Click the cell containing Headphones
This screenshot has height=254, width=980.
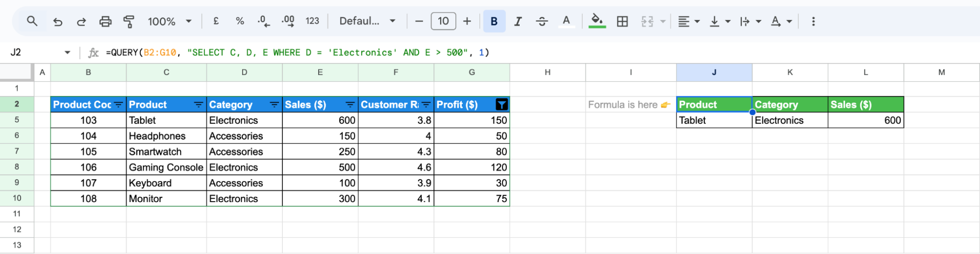point(166,136)
